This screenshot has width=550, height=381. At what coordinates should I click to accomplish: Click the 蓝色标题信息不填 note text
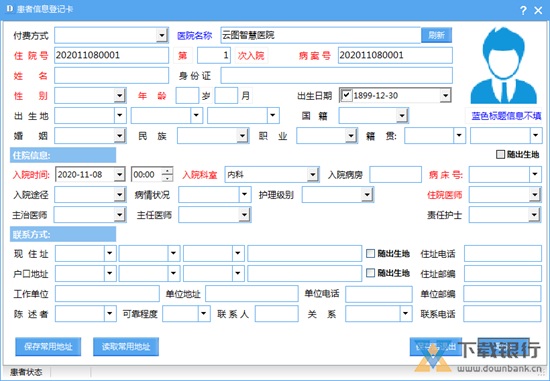[x=506, y=115]
